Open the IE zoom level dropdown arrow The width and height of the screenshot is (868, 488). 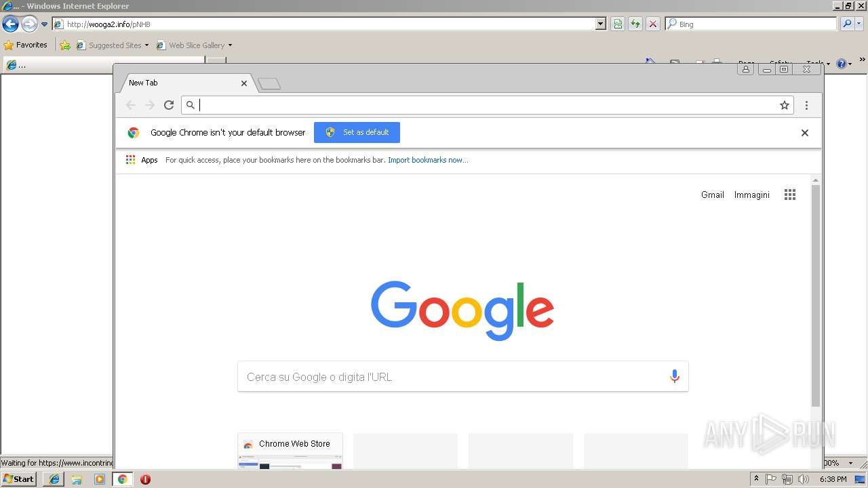tap(850, 464)
